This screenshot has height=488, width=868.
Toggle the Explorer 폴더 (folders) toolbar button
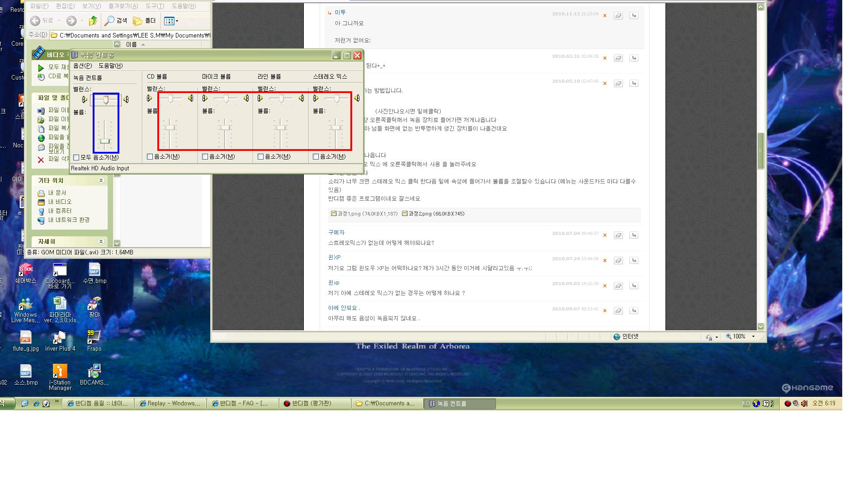click(x=144, y=21)
